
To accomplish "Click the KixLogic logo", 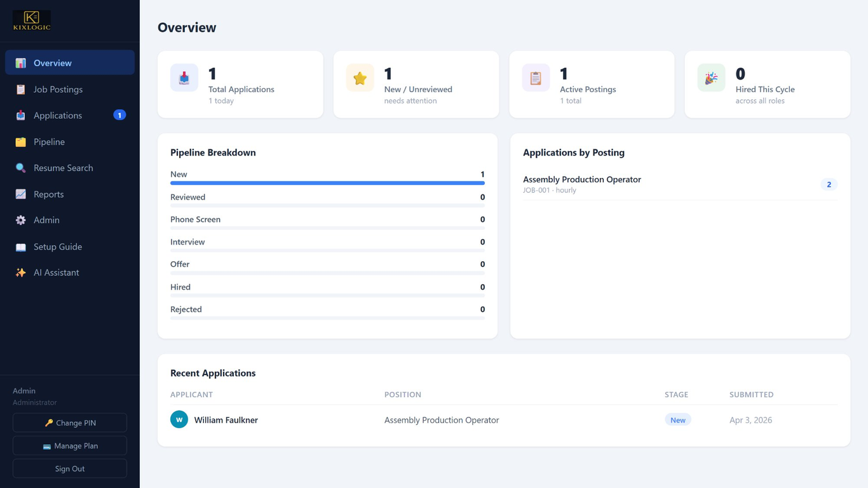I will [32, 20].
